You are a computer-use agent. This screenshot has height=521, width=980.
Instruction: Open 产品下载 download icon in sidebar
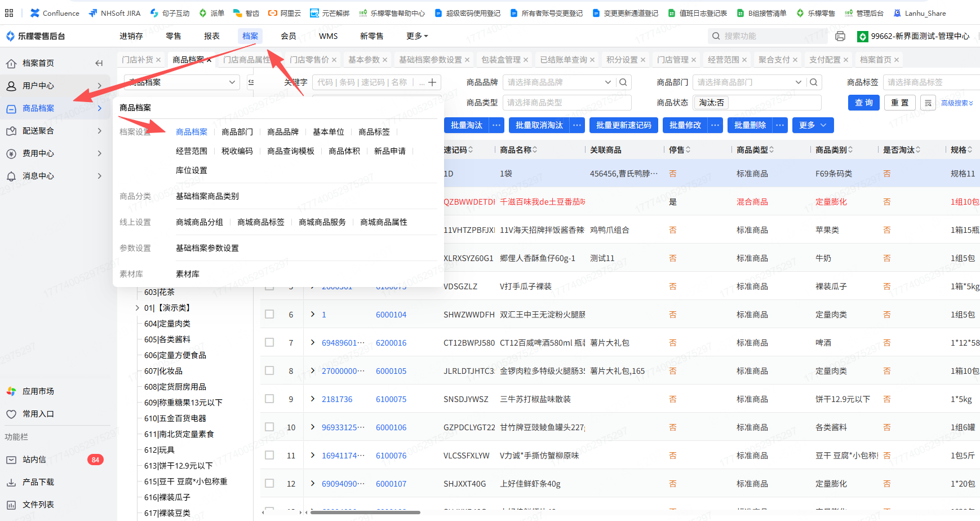click(11, 482)
